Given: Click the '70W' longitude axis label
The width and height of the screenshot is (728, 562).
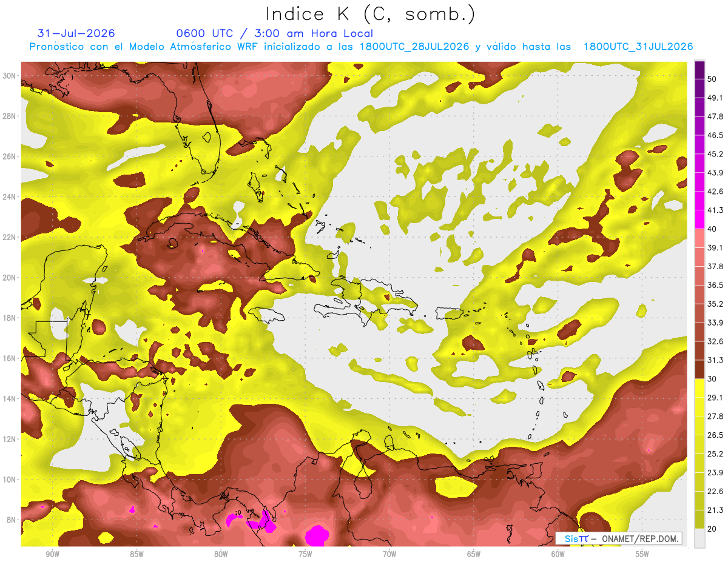Looking at the screenshot, I should [389, 554].
